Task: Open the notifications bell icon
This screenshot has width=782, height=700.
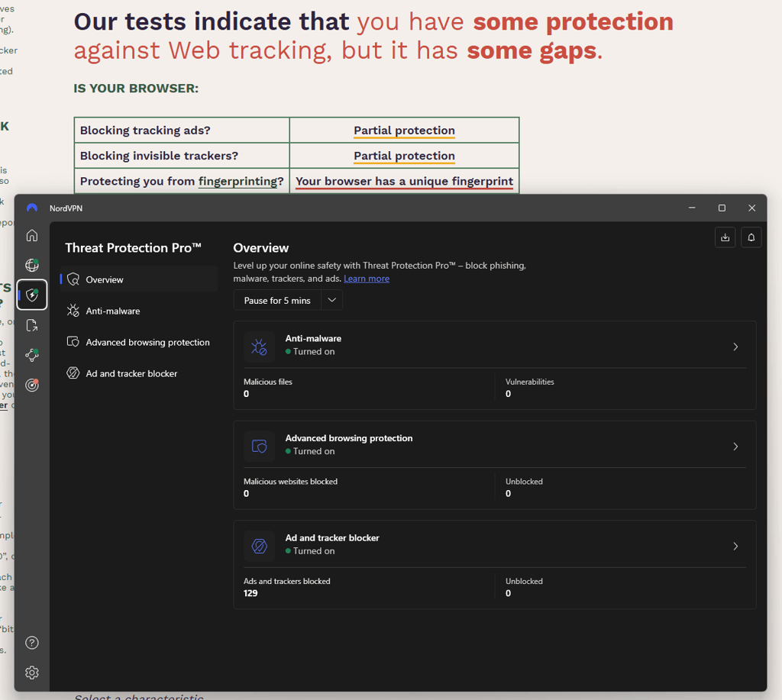Action: 751,237
